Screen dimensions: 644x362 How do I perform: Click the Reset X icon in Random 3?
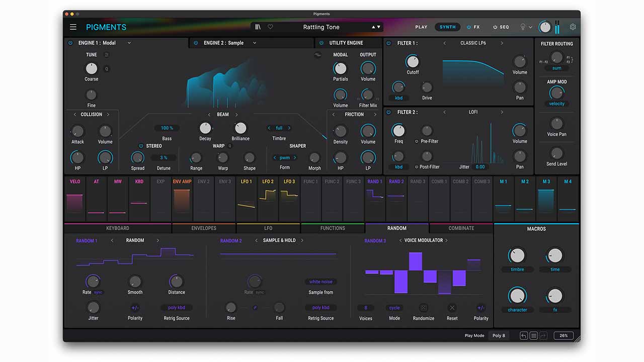click(x=452, y=308)
